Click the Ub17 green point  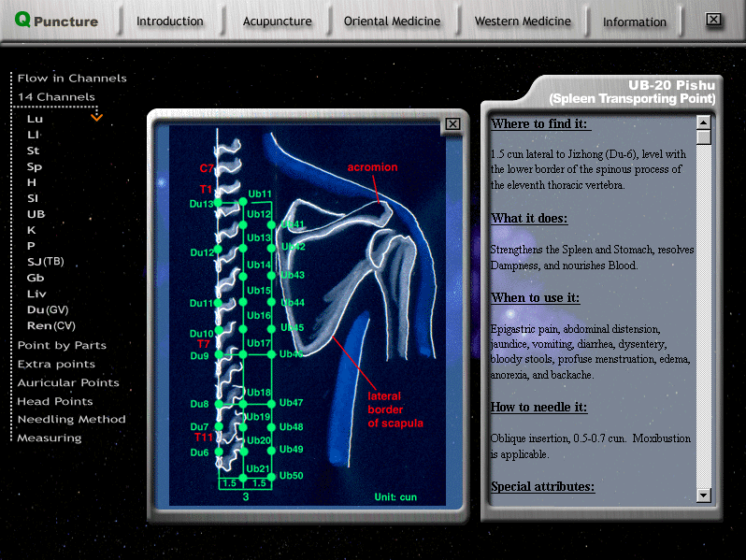pos(244,354)
